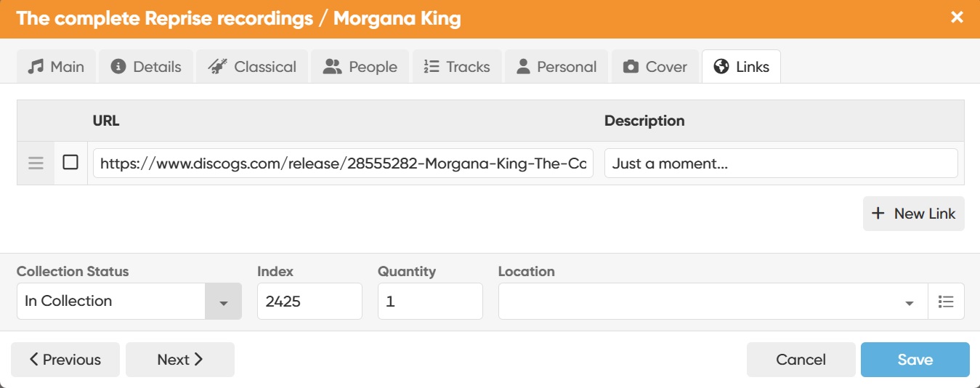This screenshot has height=388, width=980.
Task: Open the Details tab
Action: pos(146,67)
